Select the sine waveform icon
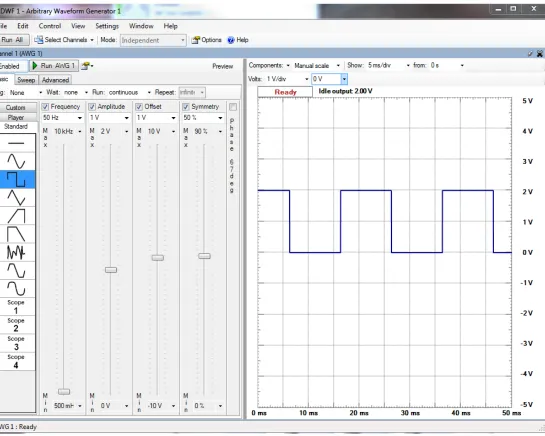The height and width of the screenshot is (436, 545). pyautogui.click(x=16, y=161)
